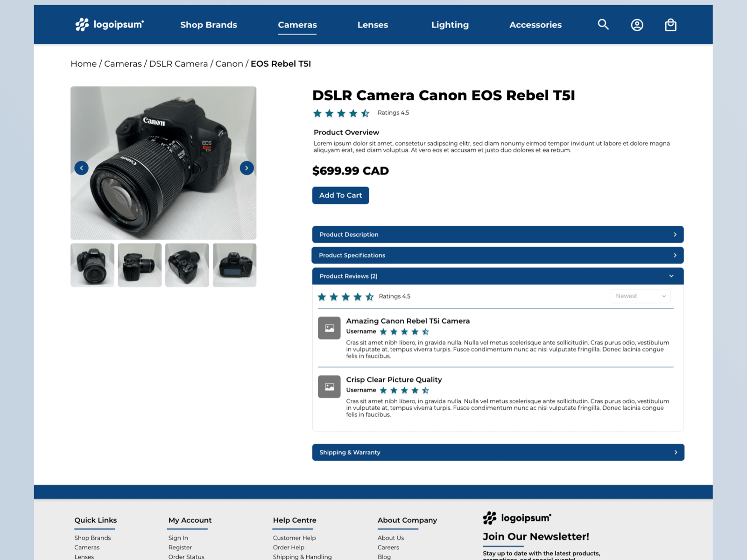Open Sign In footer link
The width and height of the screenshot is (747, 560).
[178, 538]
